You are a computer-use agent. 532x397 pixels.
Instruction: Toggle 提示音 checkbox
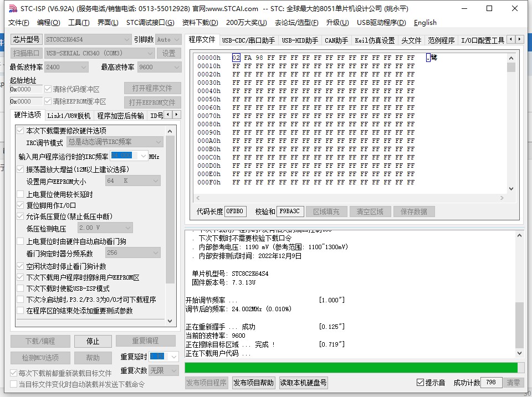[x=420, y=383]
